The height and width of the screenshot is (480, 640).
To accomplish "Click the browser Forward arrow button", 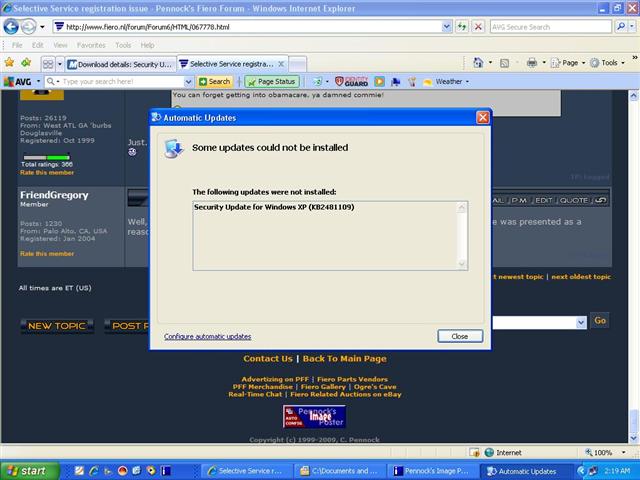I will (x=29, y=27).
